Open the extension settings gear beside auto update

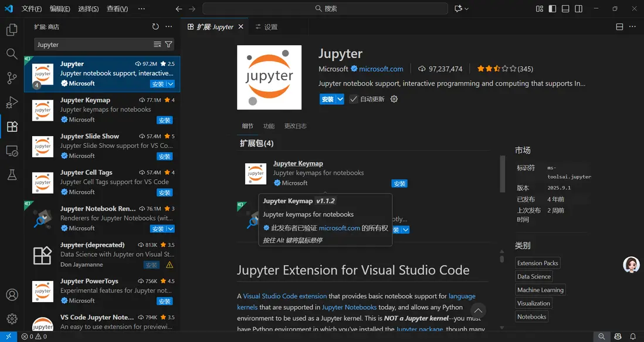394,99
